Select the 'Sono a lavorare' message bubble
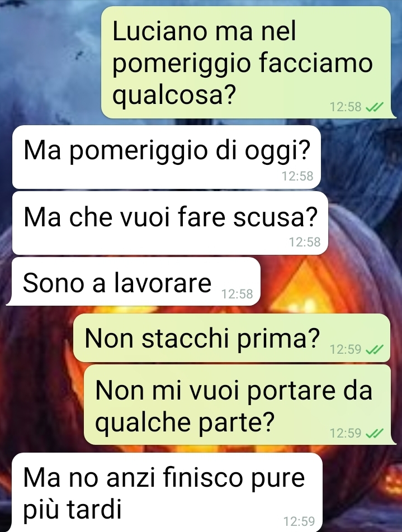Screen dimensions: 402x532 (134, 281)
